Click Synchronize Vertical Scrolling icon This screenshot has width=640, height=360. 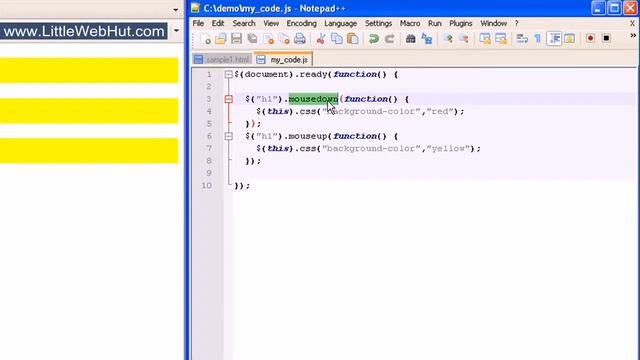click(485, 39)
